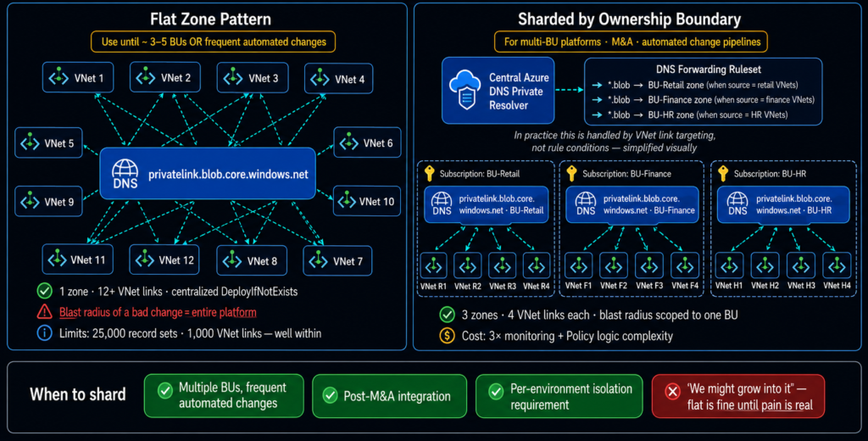Viewport: 868px width, 441px height.
Task: Click the green check beside '1 zone'
Action: [x=44, y=291]
